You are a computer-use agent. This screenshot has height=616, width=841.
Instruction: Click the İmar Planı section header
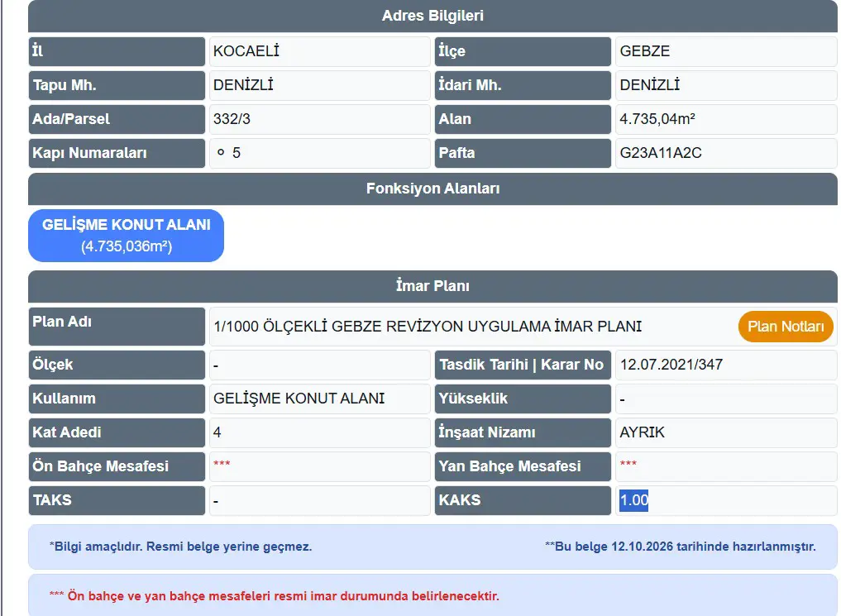[x=432, y=286]
